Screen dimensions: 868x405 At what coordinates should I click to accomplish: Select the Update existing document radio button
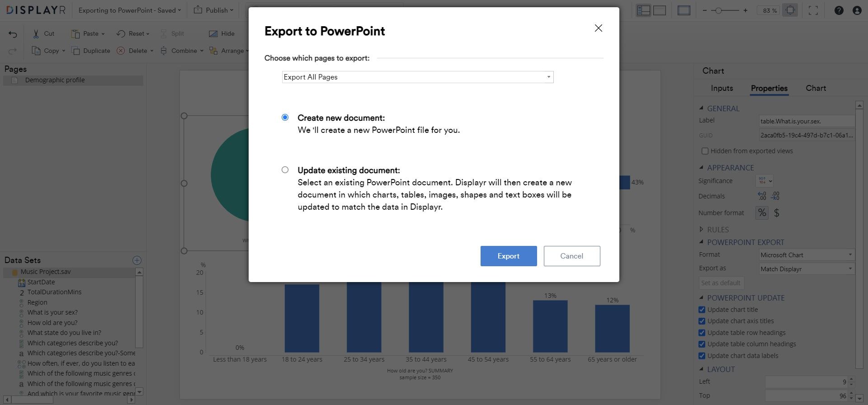(x=285, y=170)
